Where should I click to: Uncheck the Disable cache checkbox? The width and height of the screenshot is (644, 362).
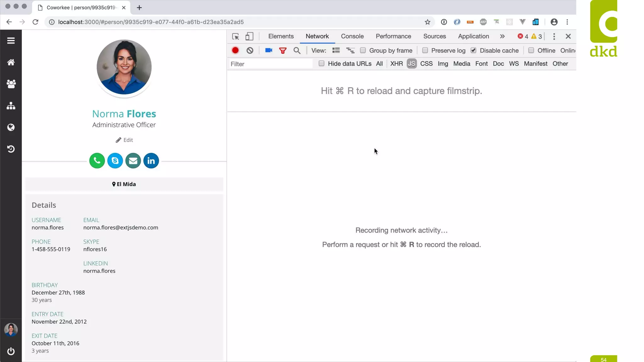coord(473,51)
